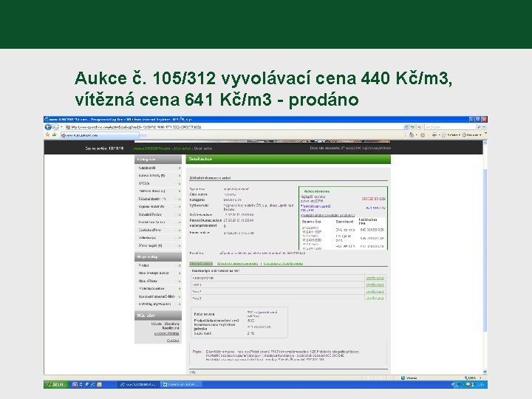Click the second breadcrumb link before Detail aukce
The width and height of the screenshot is (532, 399).
[x=183, y=149]
